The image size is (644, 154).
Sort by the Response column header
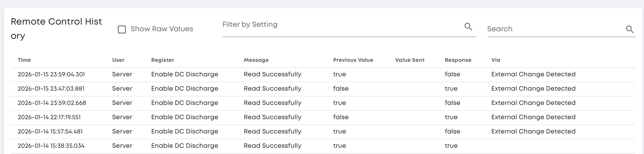tap(458, 60)
